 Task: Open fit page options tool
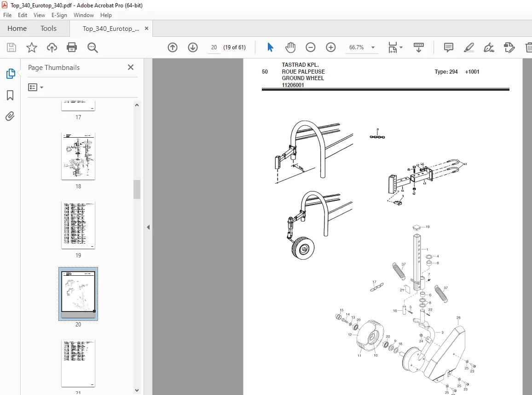tap(393, 47)
